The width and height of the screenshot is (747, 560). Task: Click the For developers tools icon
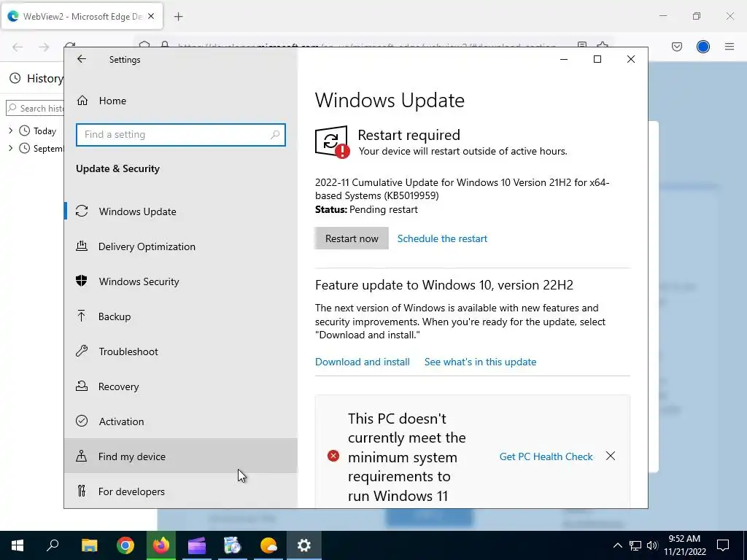pos(82,491)
